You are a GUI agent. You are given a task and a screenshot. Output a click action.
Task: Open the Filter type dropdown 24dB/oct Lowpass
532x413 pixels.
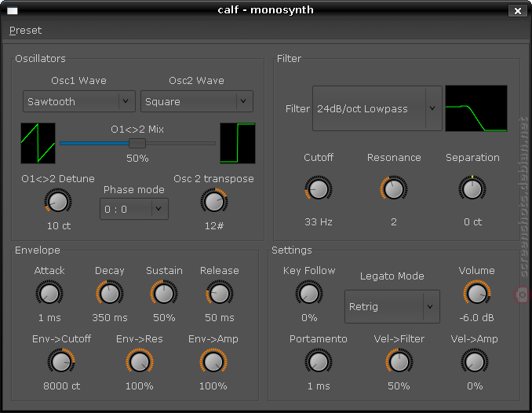(377, 108)
